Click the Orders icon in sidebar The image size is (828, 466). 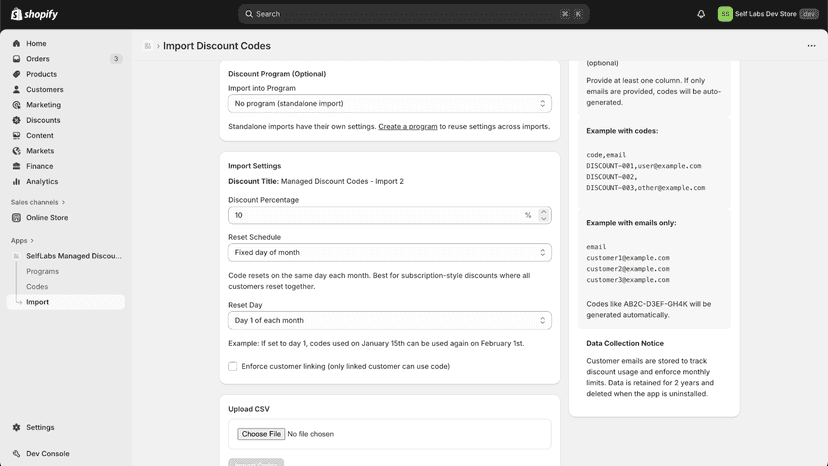(16, 59)
